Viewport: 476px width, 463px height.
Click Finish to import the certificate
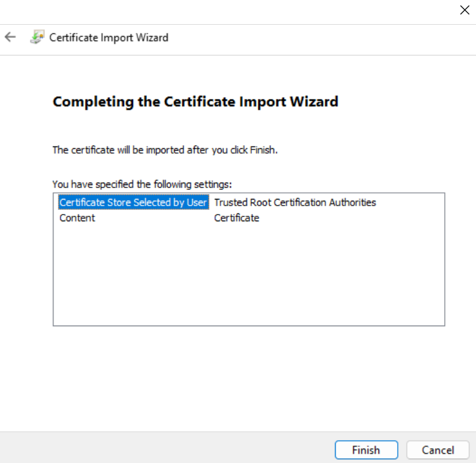[366, 450]
